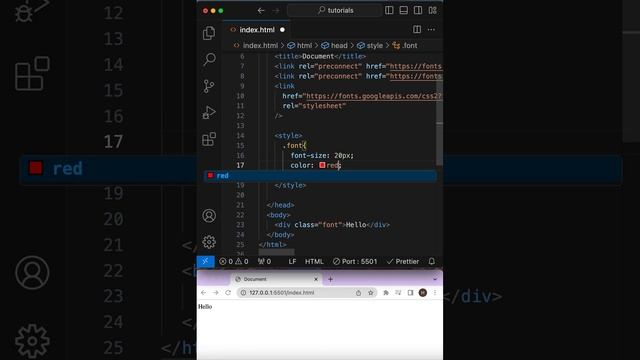Screen dimensions: 640x360
Task: Split the editor to the right
Action: click(417, 29)
